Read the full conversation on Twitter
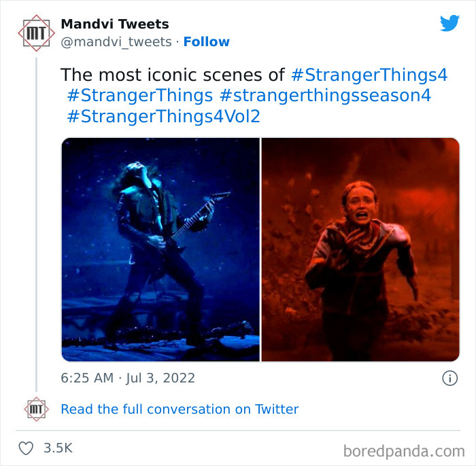This screenshot has height=466, width=476. 180,409
